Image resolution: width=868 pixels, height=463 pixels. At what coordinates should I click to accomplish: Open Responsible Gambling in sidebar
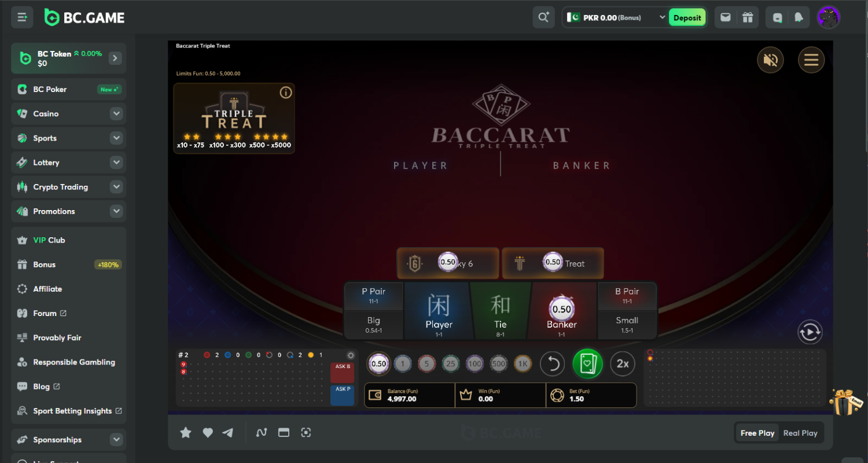pos(69,362)
